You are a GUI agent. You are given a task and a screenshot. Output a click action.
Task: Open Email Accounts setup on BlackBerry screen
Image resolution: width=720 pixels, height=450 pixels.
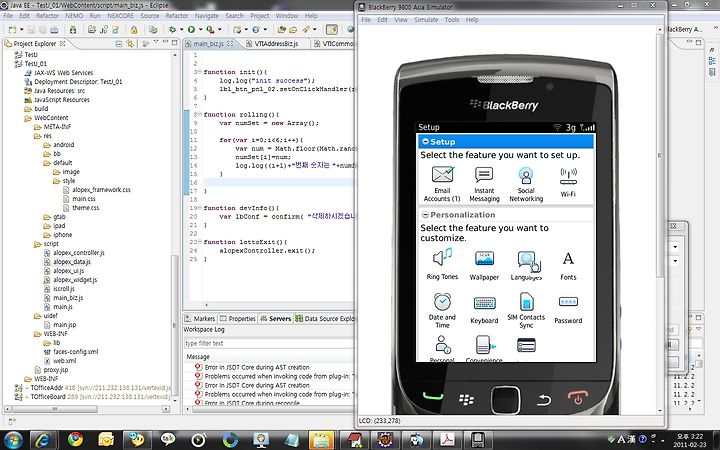tap(442, 184)
